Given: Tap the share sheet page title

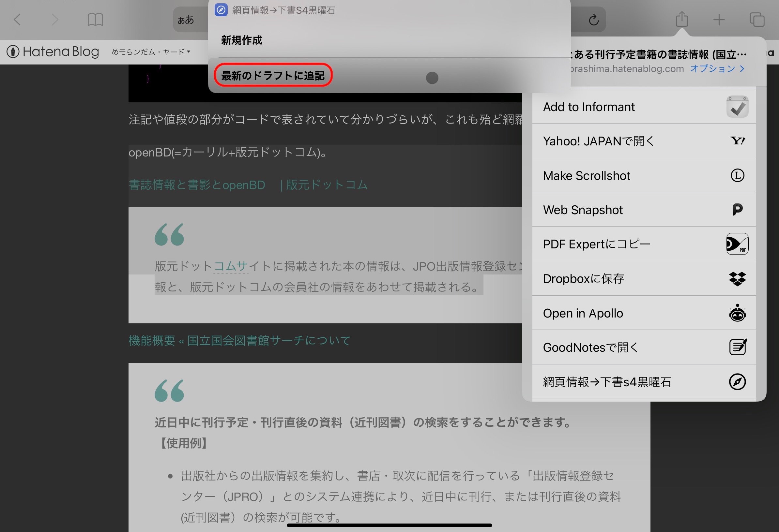Looking at the screenshot, I should [x=659, y=54].
